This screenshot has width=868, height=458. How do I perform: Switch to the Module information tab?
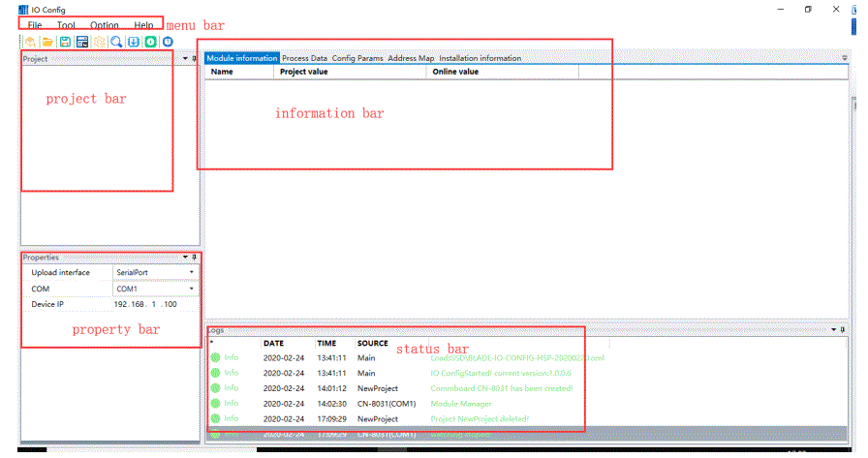tap(242, 58)
